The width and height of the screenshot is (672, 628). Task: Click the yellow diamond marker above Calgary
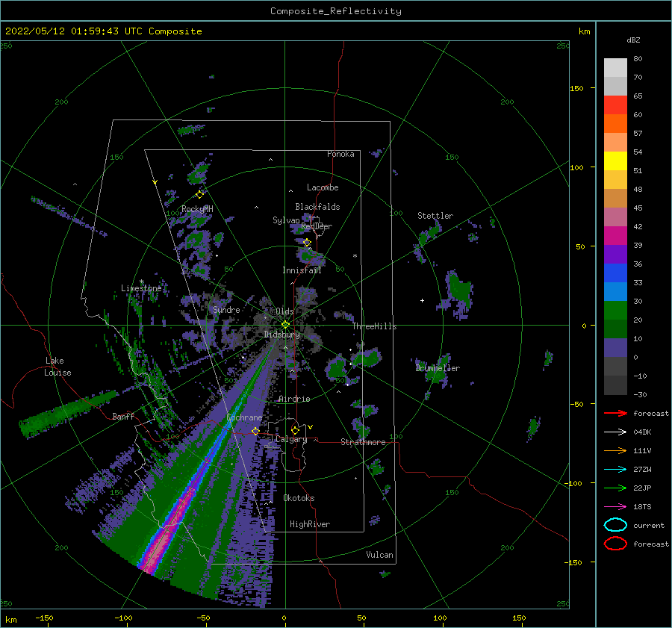click(295, 430)
